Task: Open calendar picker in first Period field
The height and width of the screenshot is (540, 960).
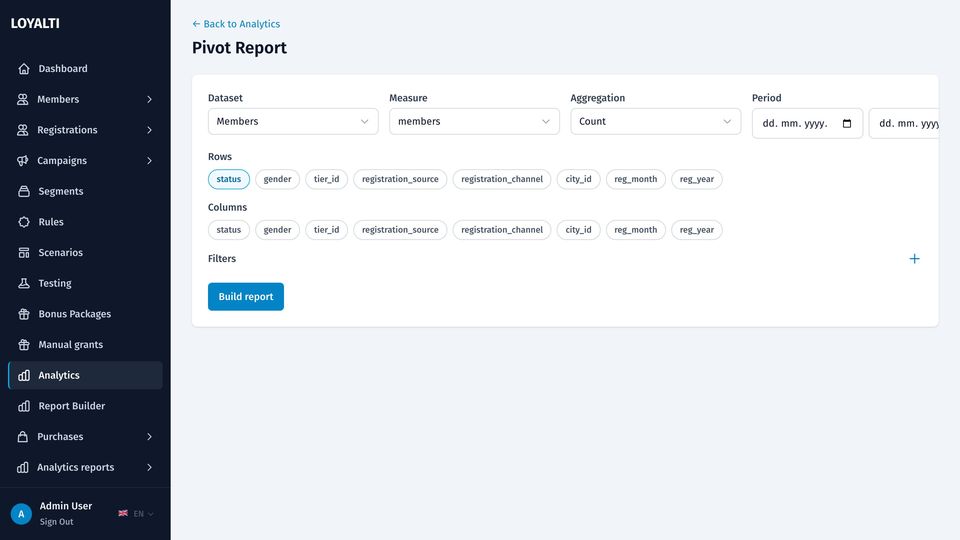Action: [x=847, y=124]
